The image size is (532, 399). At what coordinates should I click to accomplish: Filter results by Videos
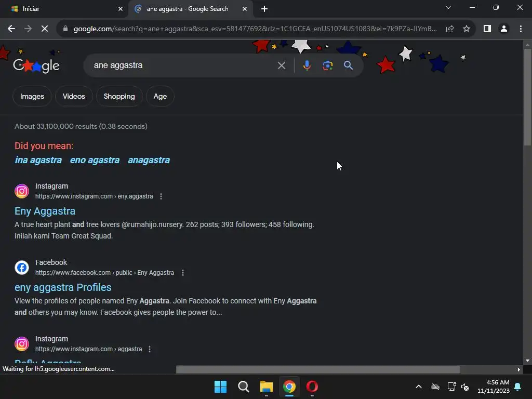pos(74,96)
